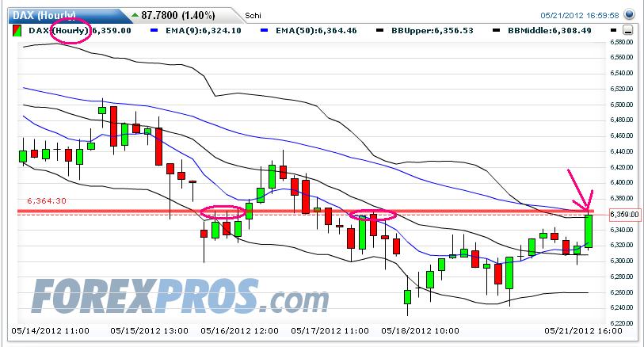
Task: Click the last black legend swatch before minimize
Action: [614, 30]
